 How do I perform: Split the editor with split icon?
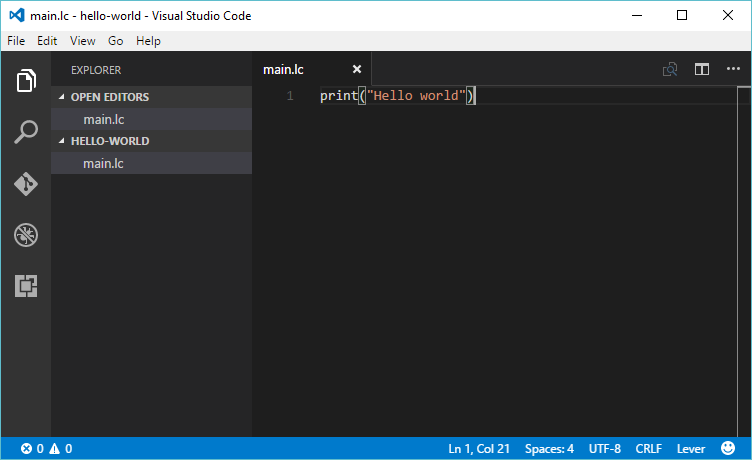(702, 69)
